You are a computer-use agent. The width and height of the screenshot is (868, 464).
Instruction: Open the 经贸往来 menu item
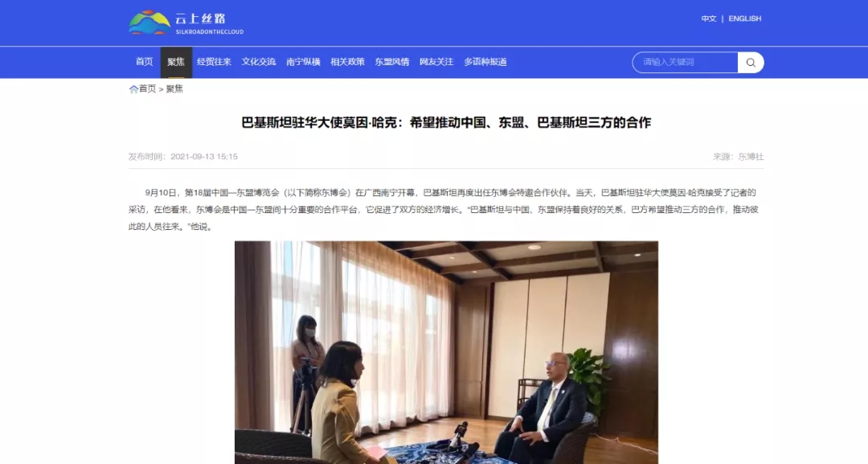click(x=215, y=62)
